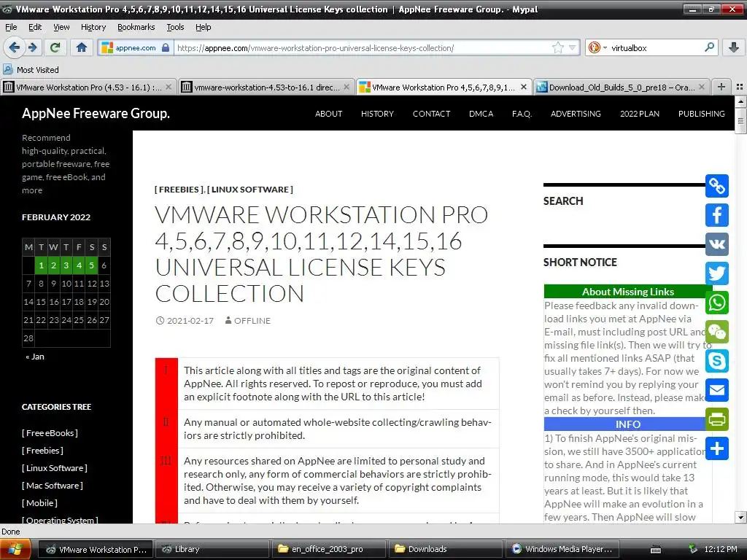Switch to en_office_2003_pro taskbar window
This screenshot has width=747, height=560.
328,549
